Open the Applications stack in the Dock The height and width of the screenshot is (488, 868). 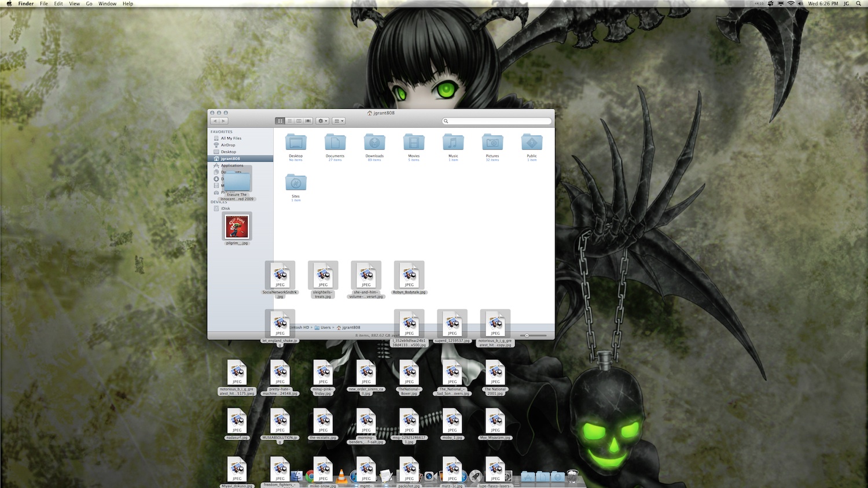528,476
